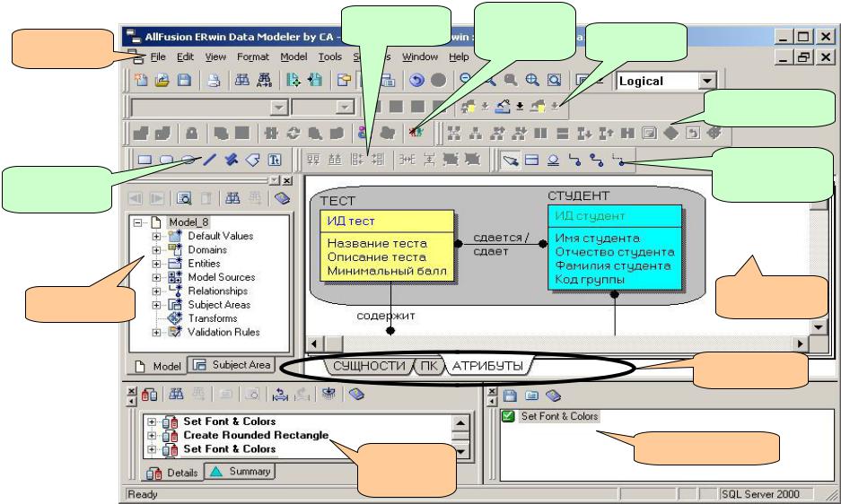Click the diagram horizontal scrollbar right arrow
The image size is (841, 504).
click(801, 343)
